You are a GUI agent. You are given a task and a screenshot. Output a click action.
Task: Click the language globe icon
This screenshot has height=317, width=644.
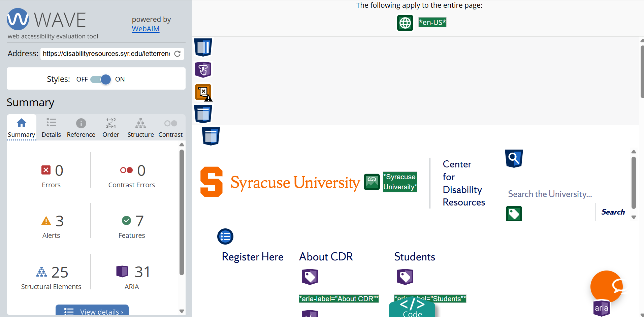point(405,23)
